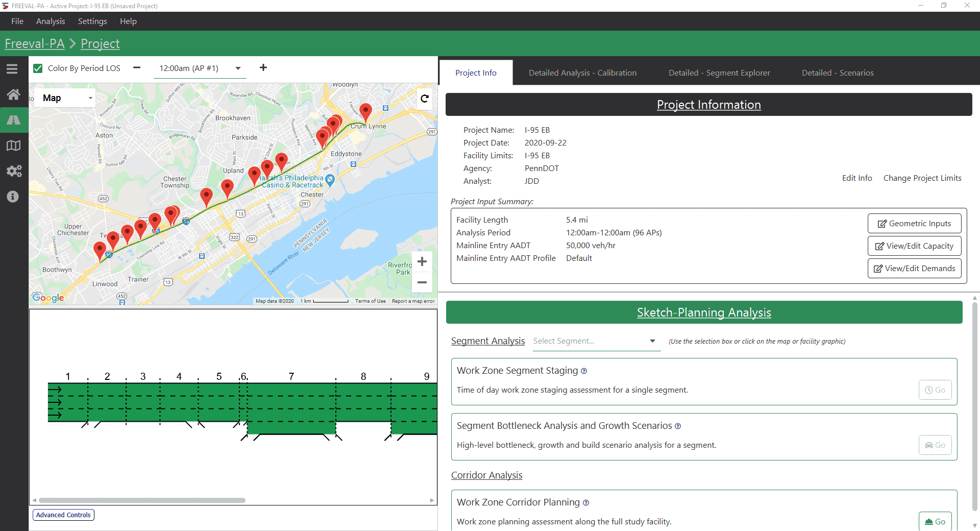Click the info circle icon in the sidebar
This screenshot has width=980, height=531.
coord(13,197)
